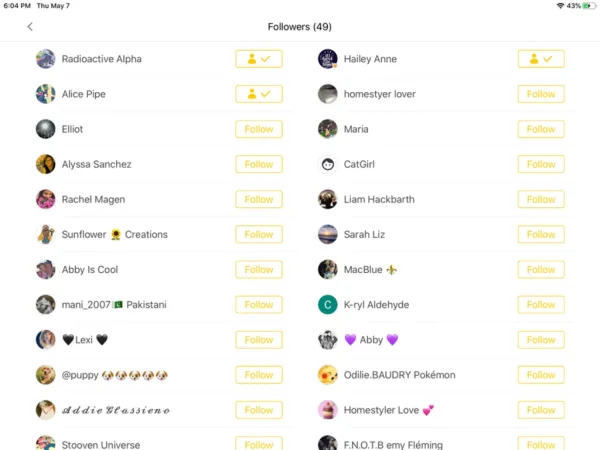The height and width of the screenshot is (450, 600).
Task: Toggle following status for Alice Pipe
Action: 259,94
